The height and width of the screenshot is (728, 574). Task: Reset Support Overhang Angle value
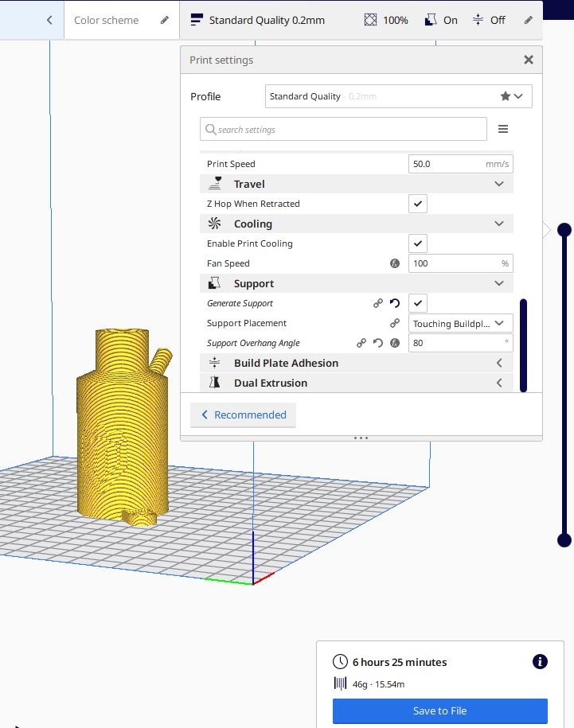[378, 343]
